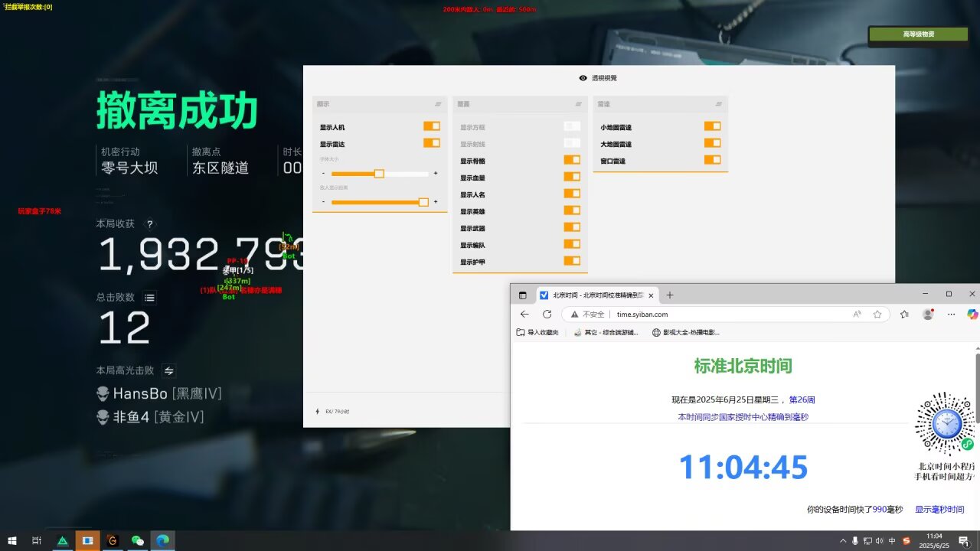Open Copilot via its icon in Edge
The width and height of the screenshot is (980, 551).
[971, 314]
